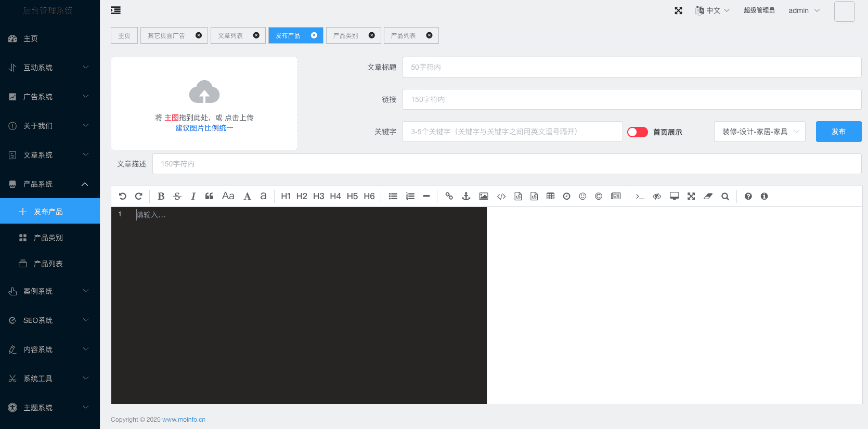Click the emoji smiley icon
Image resolution: width=868 pixels, height=429 pixels.
[582, 196]
